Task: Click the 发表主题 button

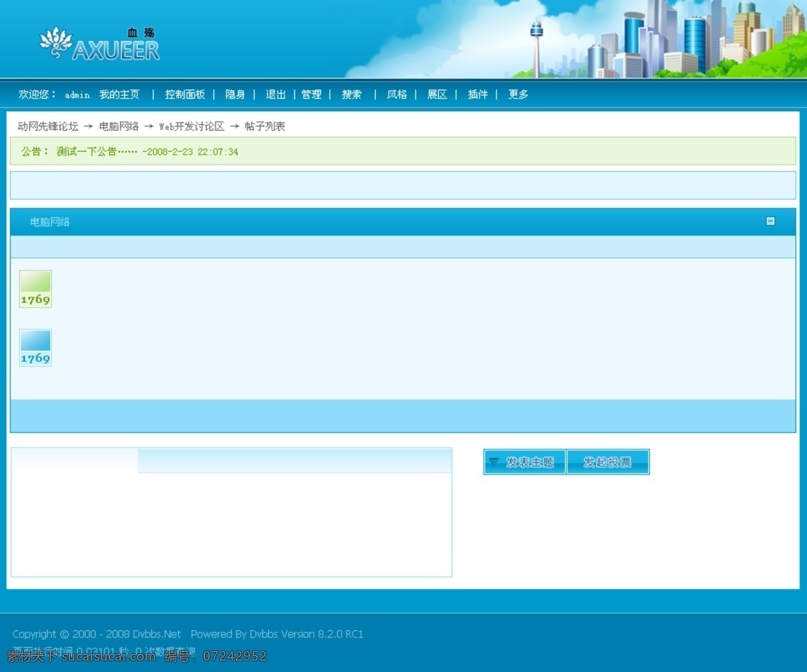Action: (x=525, y=462)
